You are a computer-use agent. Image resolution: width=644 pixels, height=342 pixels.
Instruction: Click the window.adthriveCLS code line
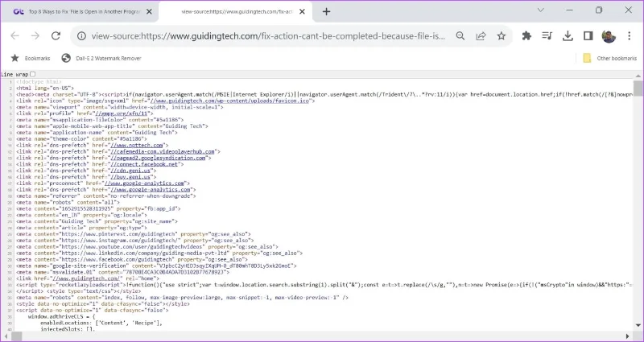(x=62, y=316)
